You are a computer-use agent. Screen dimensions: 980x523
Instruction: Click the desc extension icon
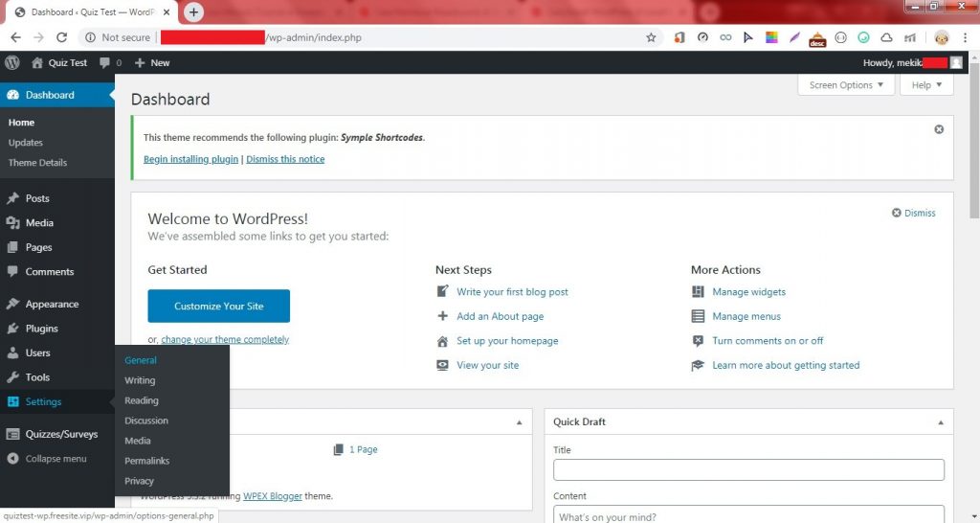click(817, 38)
